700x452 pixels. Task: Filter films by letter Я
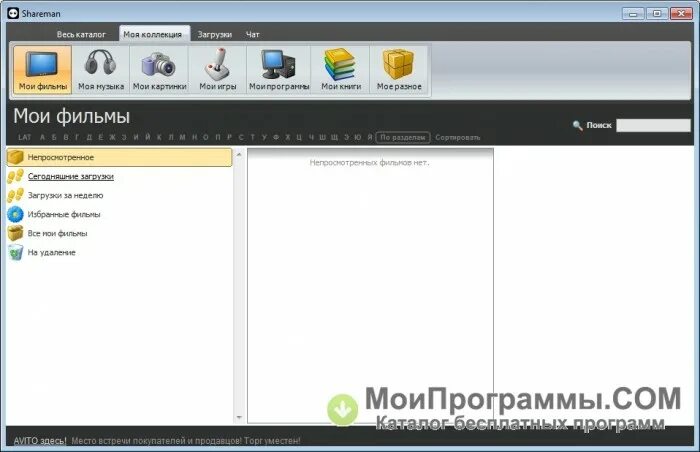(370, 137)
